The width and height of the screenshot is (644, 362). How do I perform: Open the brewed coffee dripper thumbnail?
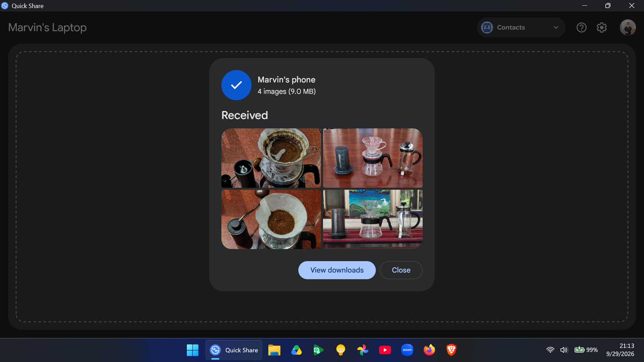(271, 158)
